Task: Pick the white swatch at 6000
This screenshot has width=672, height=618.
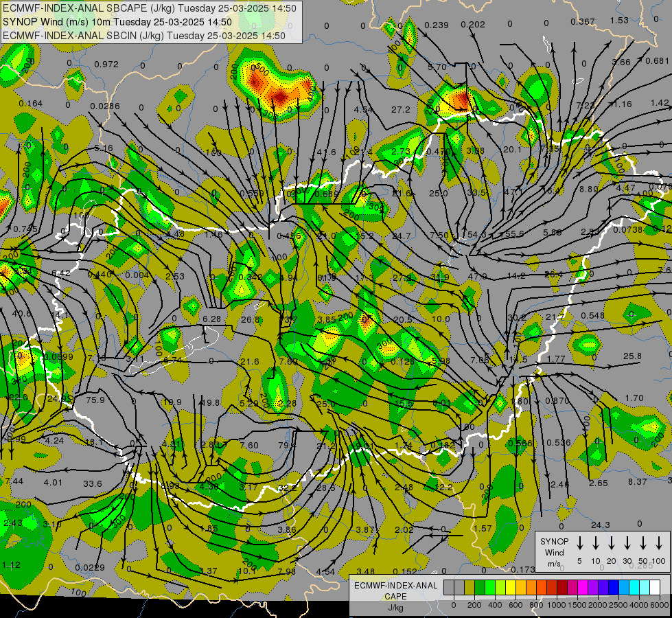Action: pos(655,588)
